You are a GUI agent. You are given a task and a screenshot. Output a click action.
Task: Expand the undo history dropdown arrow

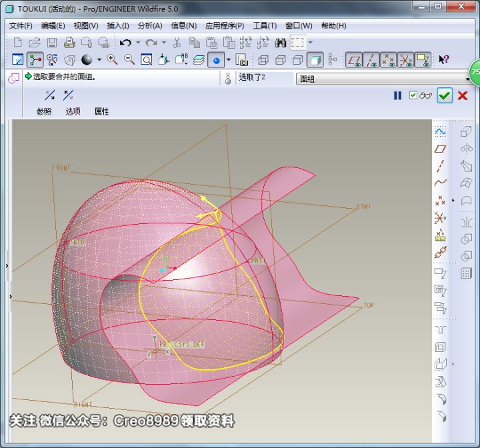click(x=138, y=43)
